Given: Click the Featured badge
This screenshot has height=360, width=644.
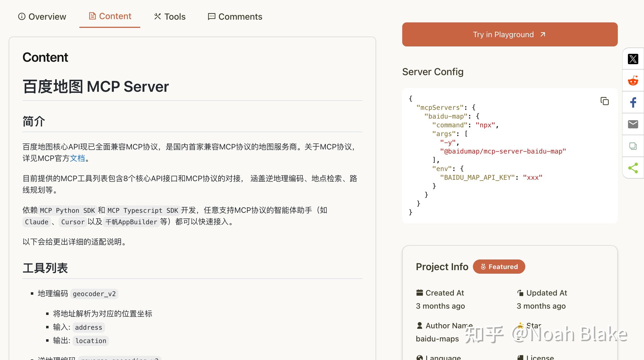Looking at the screenshot, I should [499, 267].
